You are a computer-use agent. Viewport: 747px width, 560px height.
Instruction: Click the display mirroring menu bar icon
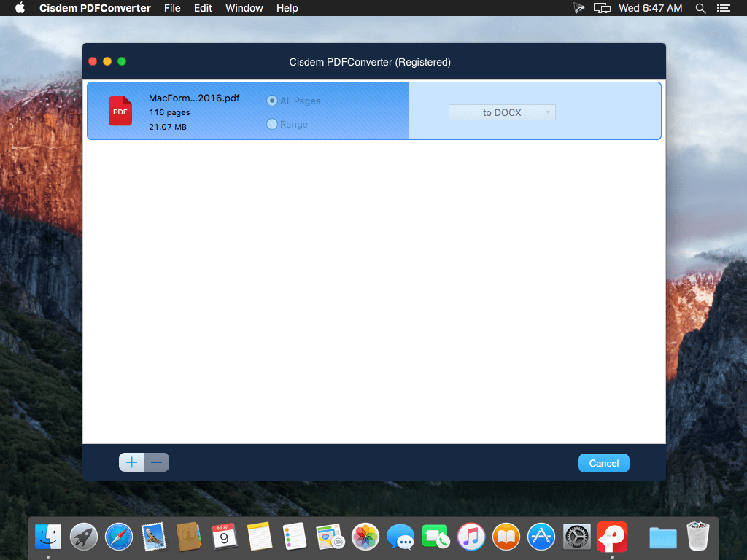click(602, 8)
